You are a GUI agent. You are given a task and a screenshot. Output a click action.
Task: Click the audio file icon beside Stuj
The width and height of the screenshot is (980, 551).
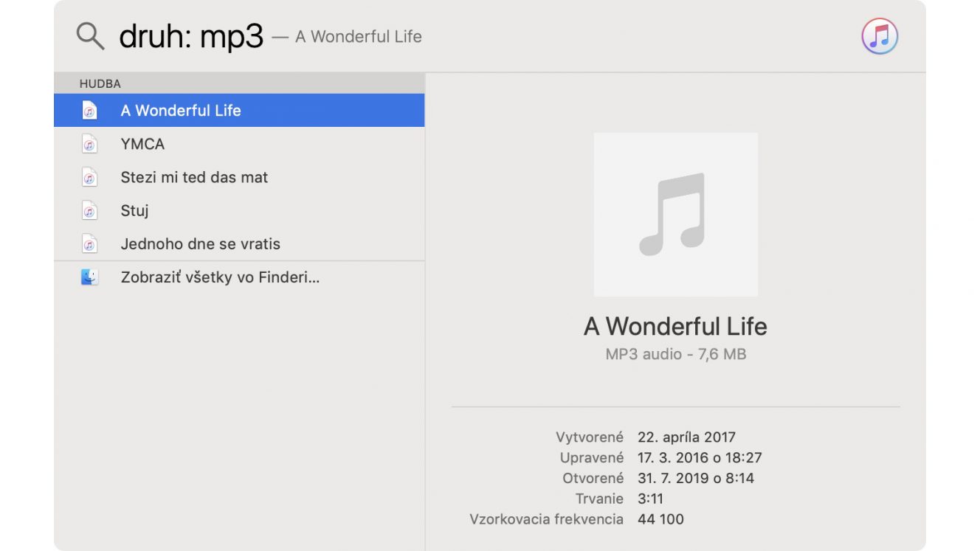tap(89, 210)
